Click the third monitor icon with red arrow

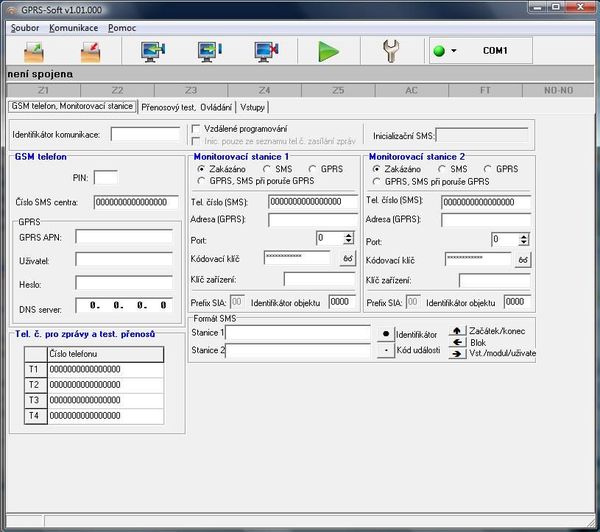pos(266,50)
